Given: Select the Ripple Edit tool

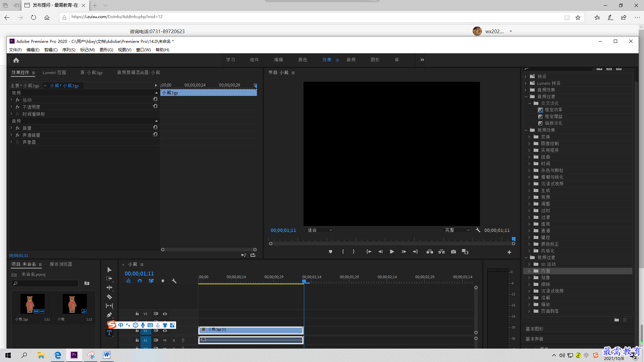Looking at the screenshot, I should [109, 288].
